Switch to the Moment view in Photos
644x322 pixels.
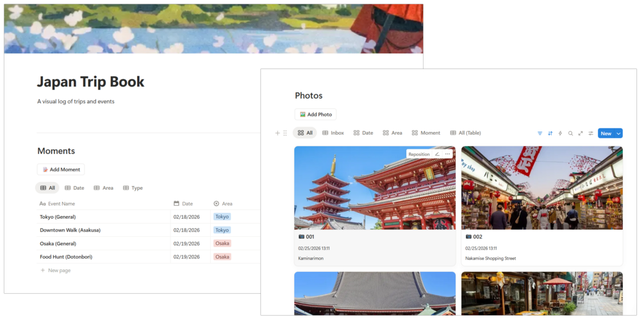tap(426, 133)
